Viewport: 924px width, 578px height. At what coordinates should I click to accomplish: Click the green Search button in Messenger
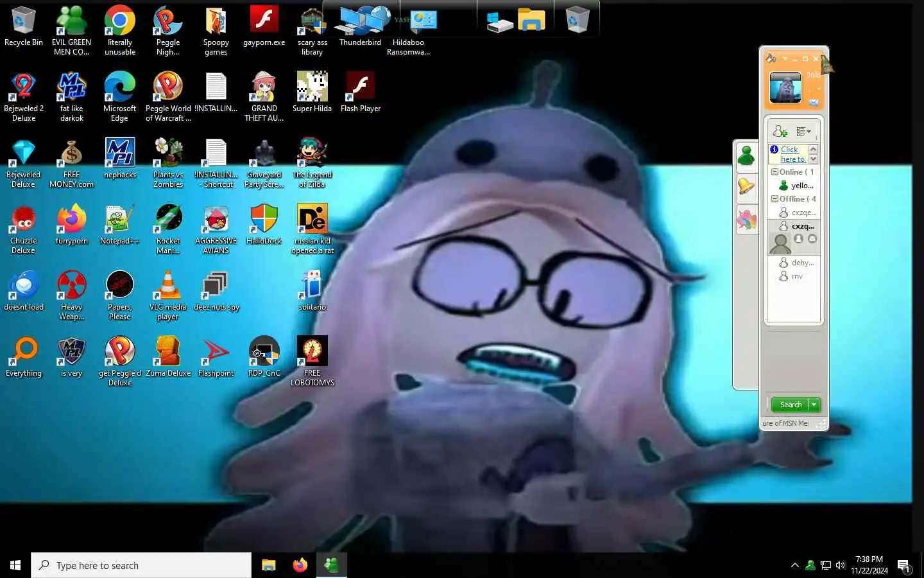pyautogui.click(x=790, y=405)
